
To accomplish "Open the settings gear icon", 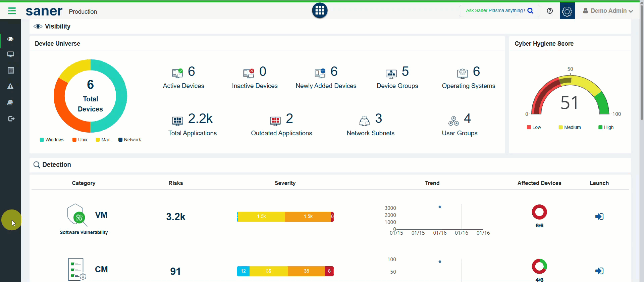I will point(567,11).
